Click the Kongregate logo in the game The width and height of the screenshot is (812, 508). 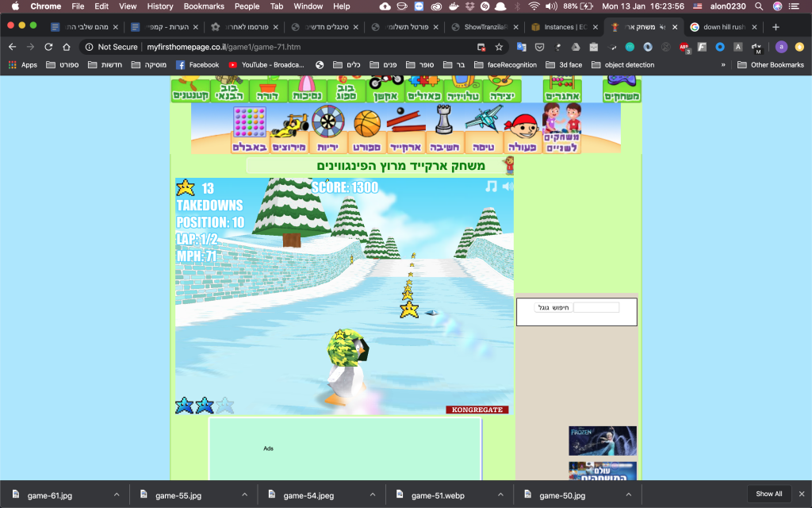(477, 410)
